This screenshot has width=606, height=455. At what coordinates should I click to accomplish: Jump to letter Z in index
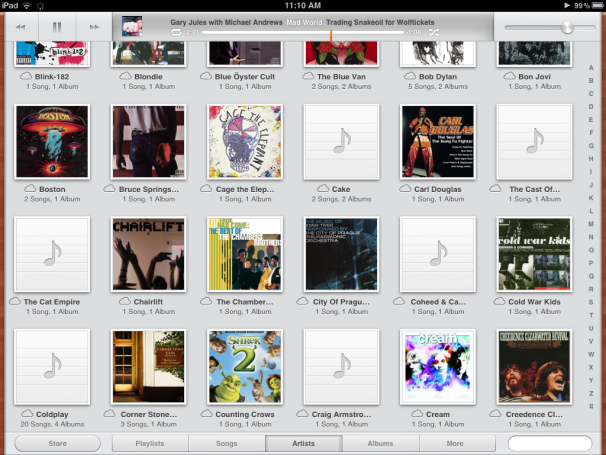pyautogui.click(x=591, y=393)
